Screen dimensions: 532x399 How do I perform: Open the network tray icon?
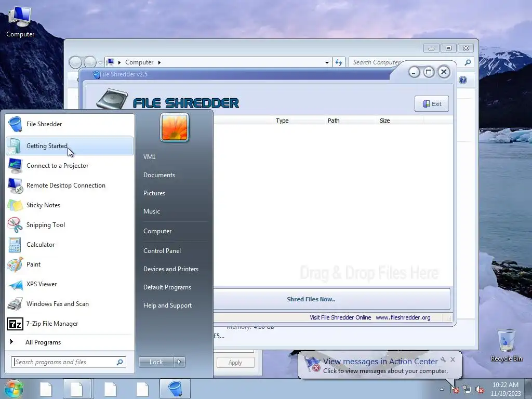click(467, 390)
